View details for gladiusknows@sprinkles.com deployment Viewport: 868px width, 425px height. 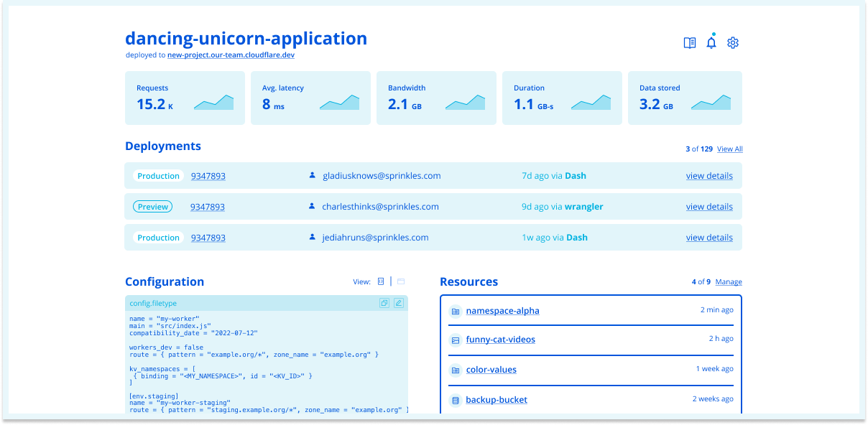(x=709, y=176)
